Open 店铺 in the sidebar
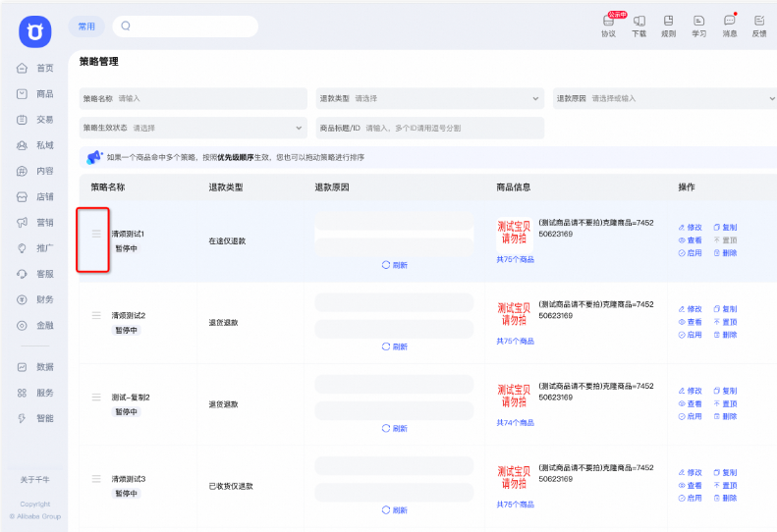 (x=34, y=196)
